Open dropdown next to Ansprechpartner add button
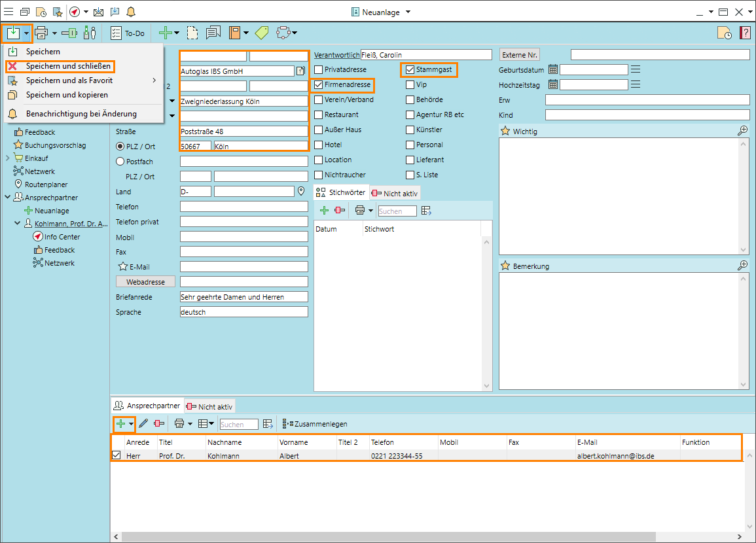756x543 pixels. [132, 424]
